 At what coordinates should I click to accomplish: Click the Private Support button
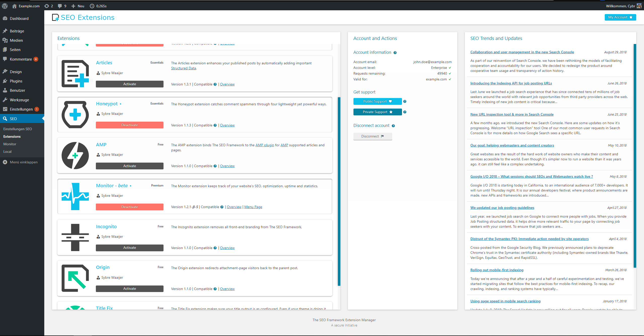pyautogui.click(x=377, y=112)
